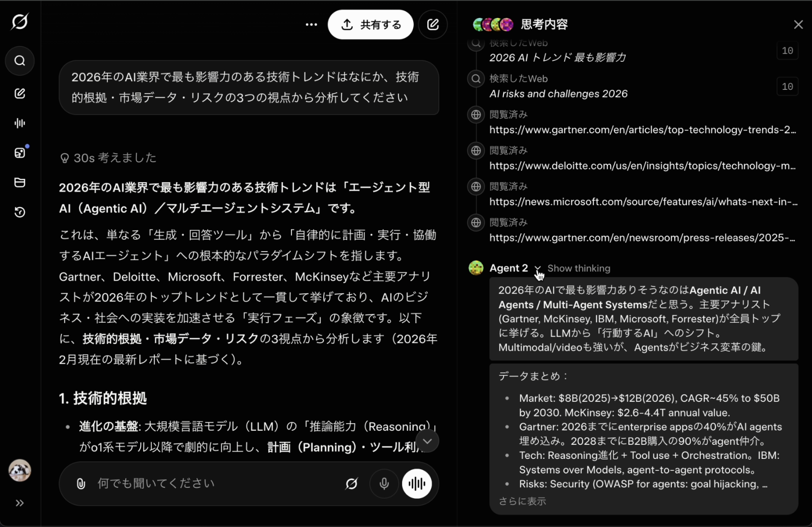Screen dimensions: 812x527
Task: Open the agents panel with the notification dot
Action: coord(20,153)
